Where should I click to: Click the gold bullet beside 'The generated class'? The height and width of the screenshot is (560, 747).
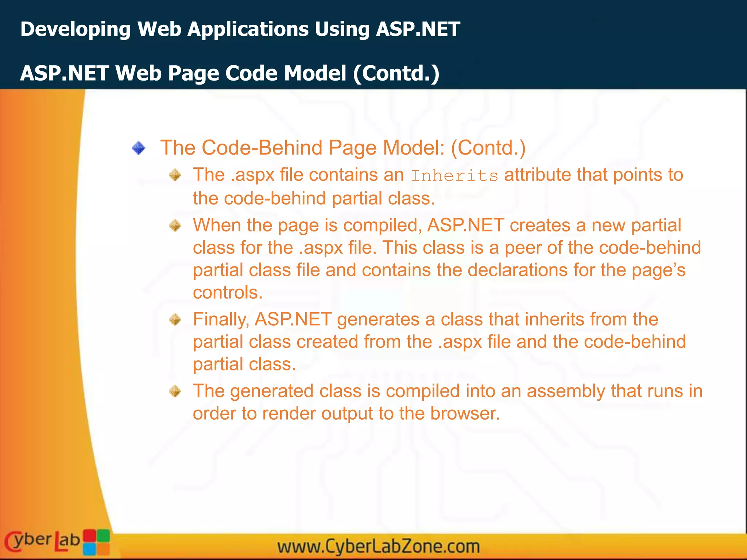[175, 391]
